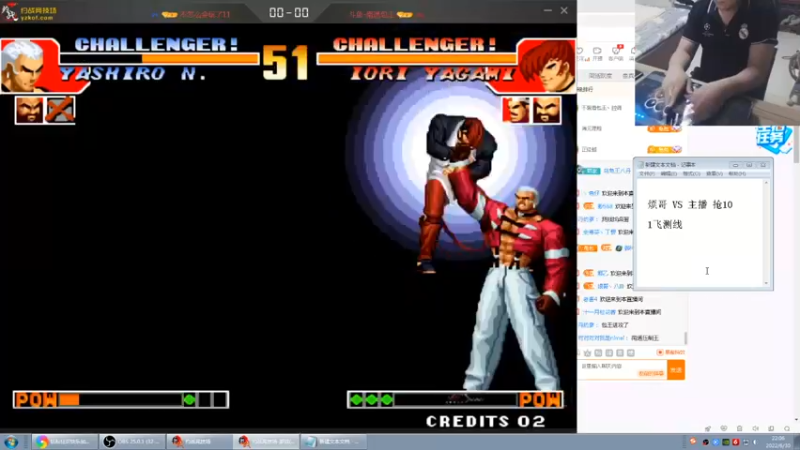The height and width of the screenshot is (450, 800).
Task: Click the thumbs-up icon above chat input
Action: tap(587, 353)
